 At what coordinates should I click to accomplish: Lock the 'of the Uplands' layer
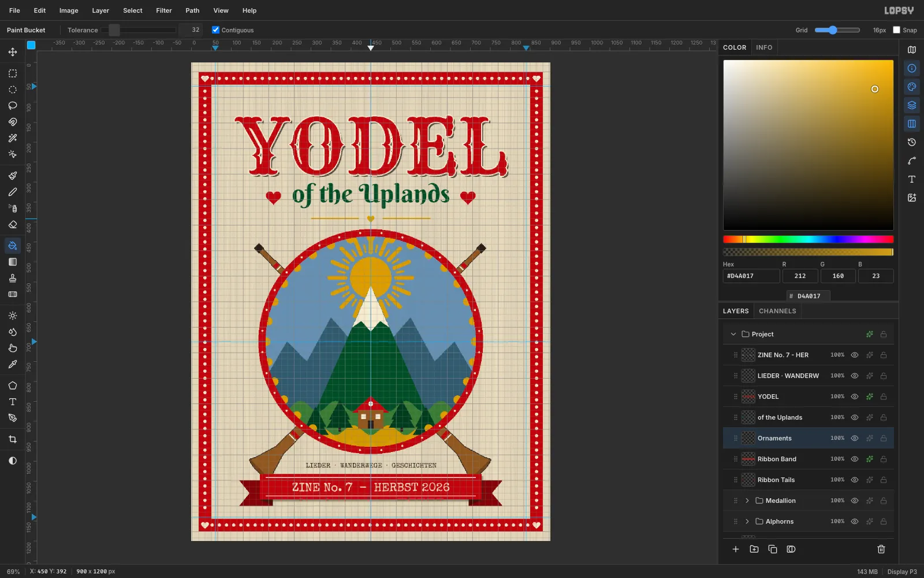(884, 417)
